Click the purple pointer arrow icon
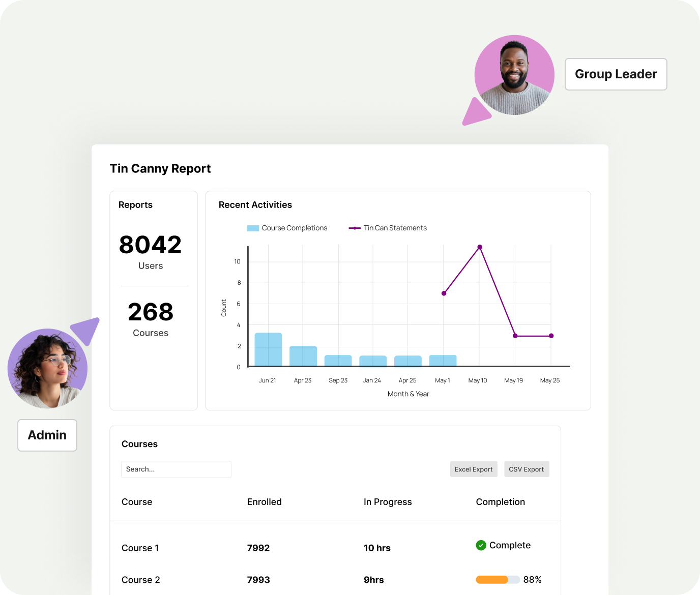The image size is (700, 595). (86, 330)
